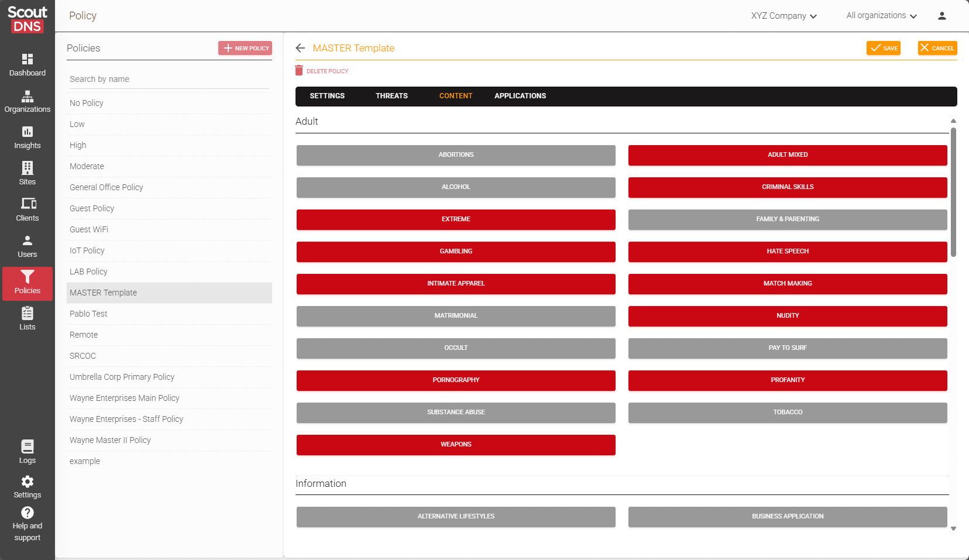Navigate to Sites using the sidebar icon

[27, 173]
